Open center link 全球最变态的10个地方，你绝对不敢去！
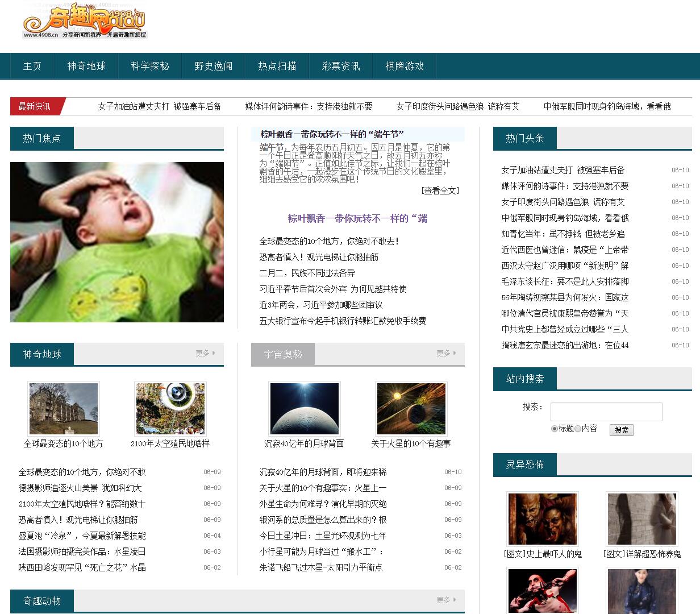The image size is (700, 614). pos(330,241)
